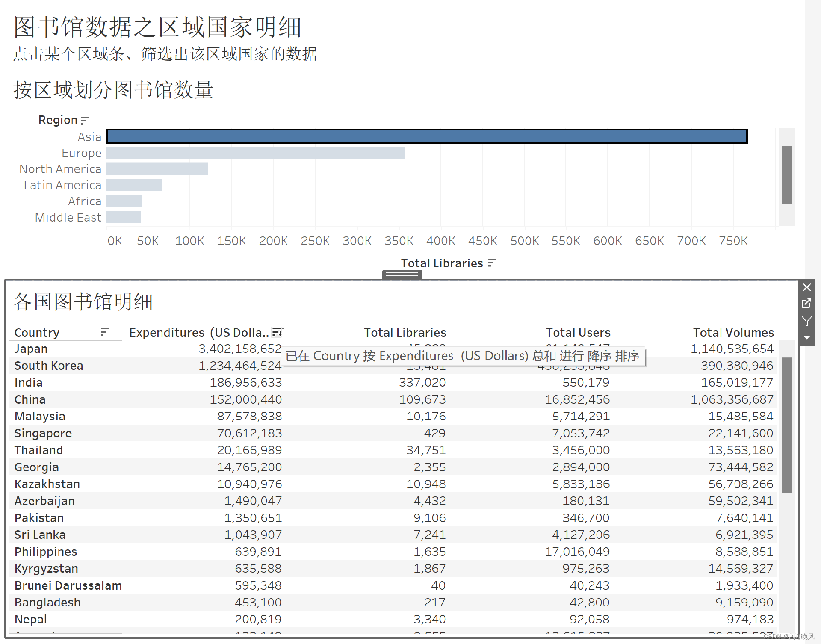
Task: Grab the worksheet drag handle above table
Action: click(x=402, y=275)
